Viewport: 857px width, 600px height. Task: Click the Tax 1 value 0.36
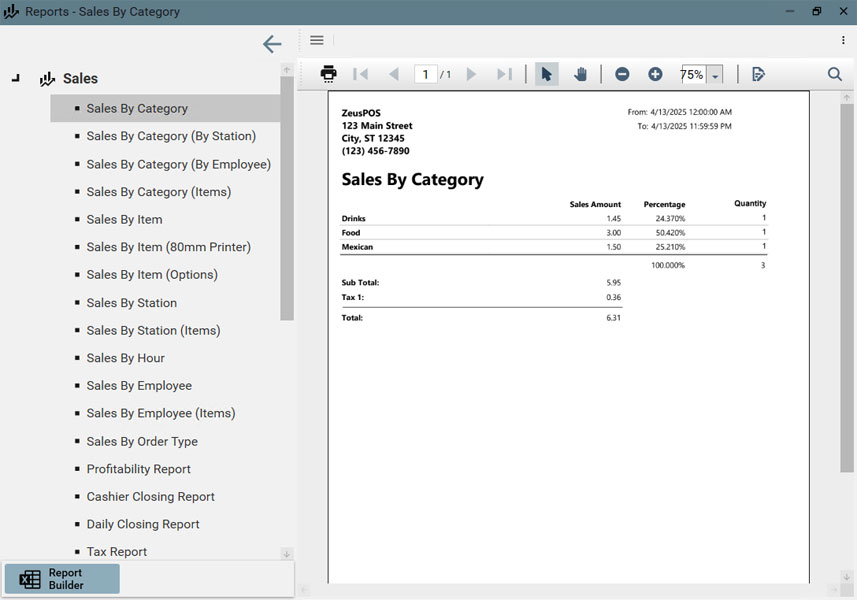(613, 297)
